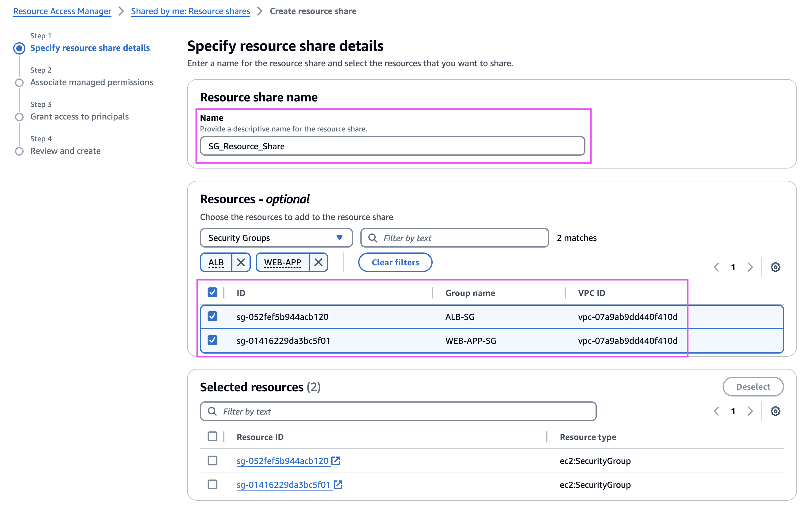Uncheck the ALB-SG security group row
This screenshot has width=812, height=508.
[x=212, y=316]
